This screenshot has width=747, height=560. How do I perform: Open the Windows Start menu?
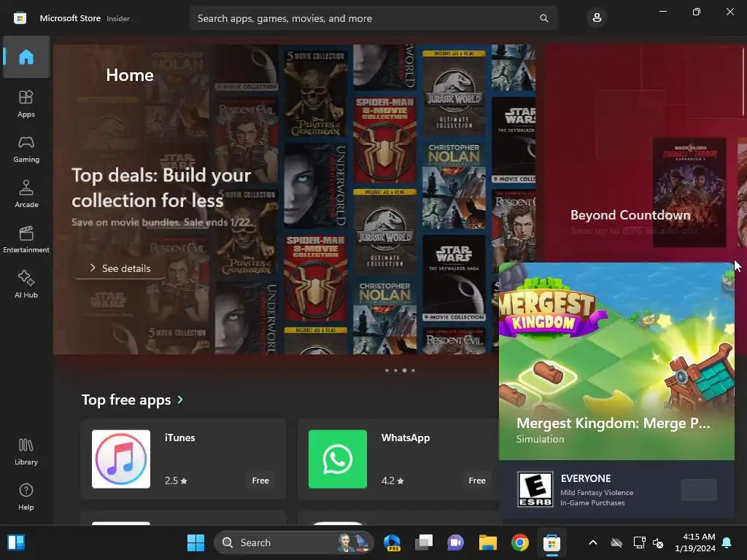[196, 542]
